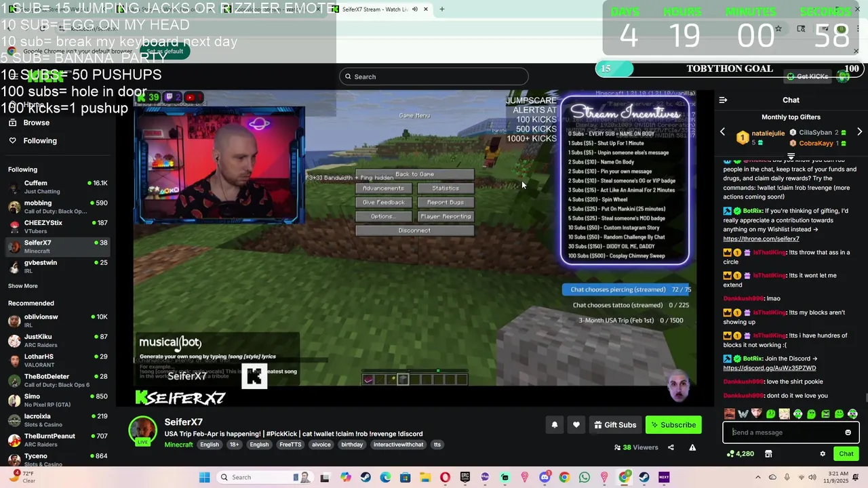The height and width of the screenshot is (488, 868).
Task: Open CHEEZYStix channel
Action: tap(58, 226)
